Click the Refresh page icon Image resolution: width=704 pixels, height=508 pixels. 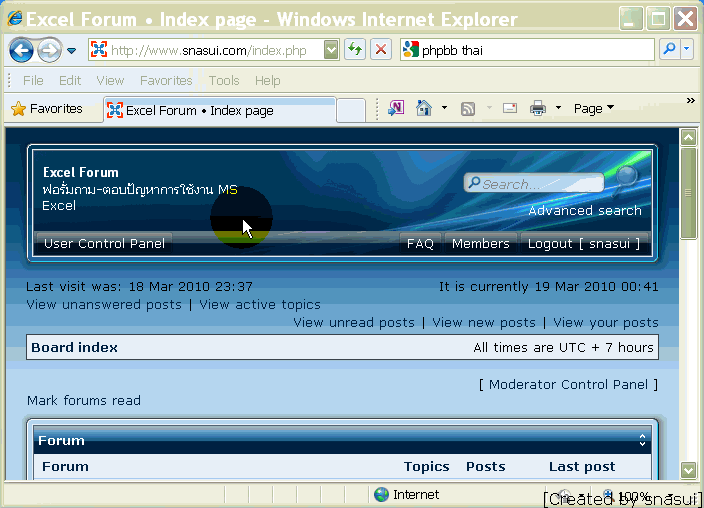pos(355,50)
